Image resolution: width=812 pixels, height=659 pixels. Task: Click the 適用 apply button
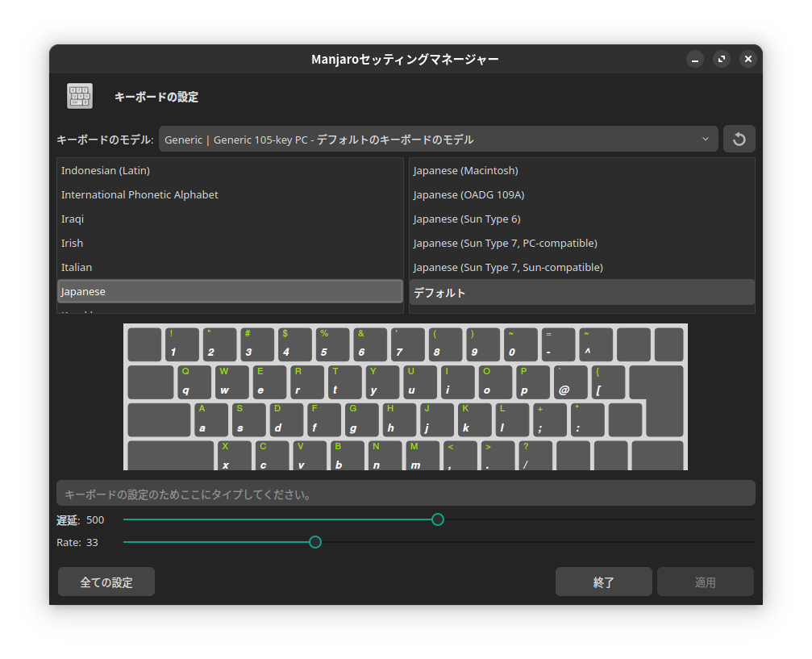706,582
